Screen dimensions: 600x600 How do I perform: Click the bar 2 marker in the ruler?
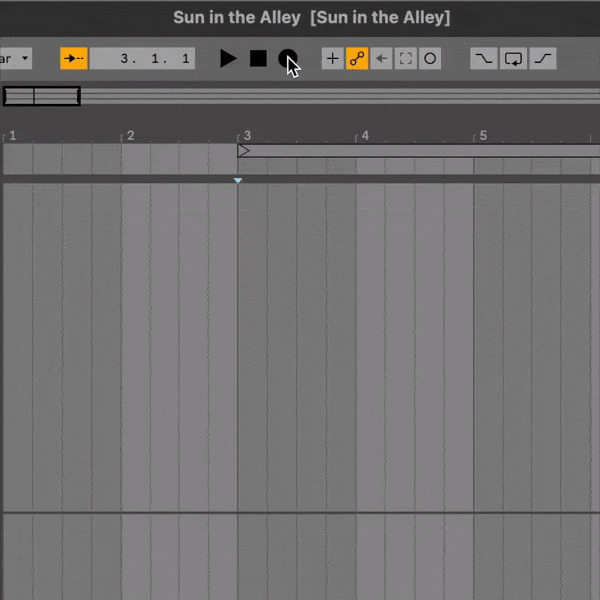pos(130,135)
